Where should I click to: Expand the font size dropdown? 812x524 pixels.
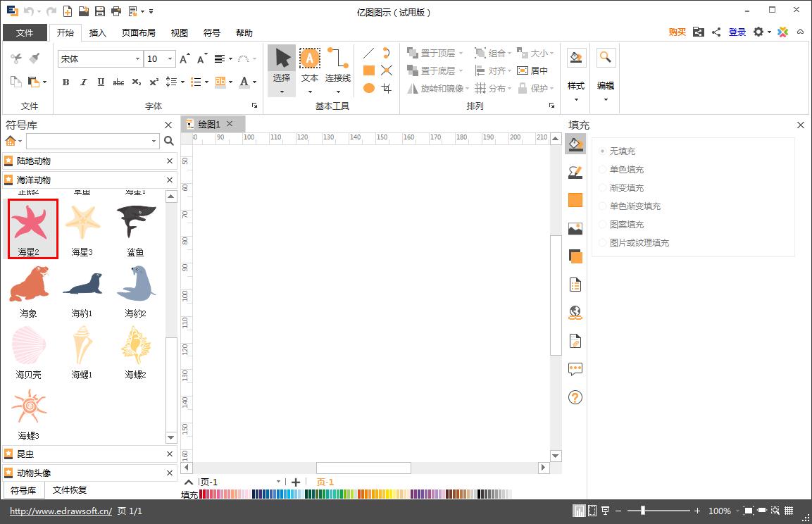click(170, 59)
